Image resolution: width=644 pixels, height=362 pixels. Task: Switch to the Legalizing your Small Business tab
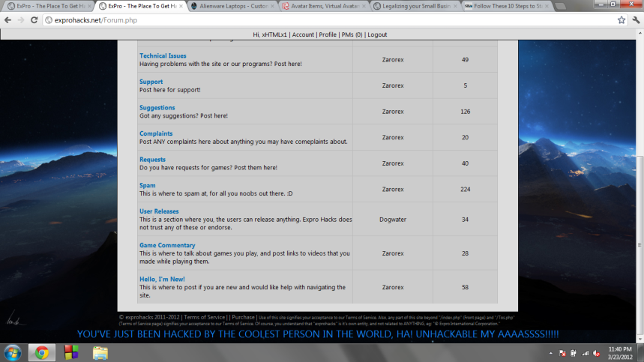415,6
